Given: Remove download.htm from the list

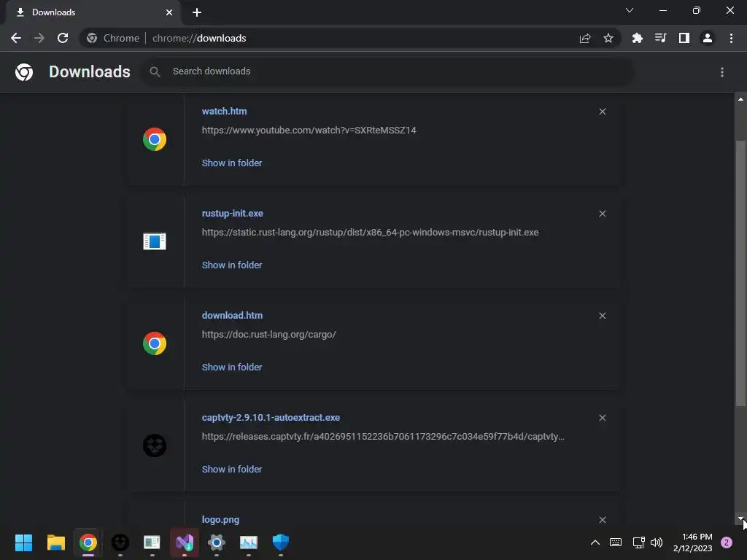Looking at the screenshot, I should point(602,316).
